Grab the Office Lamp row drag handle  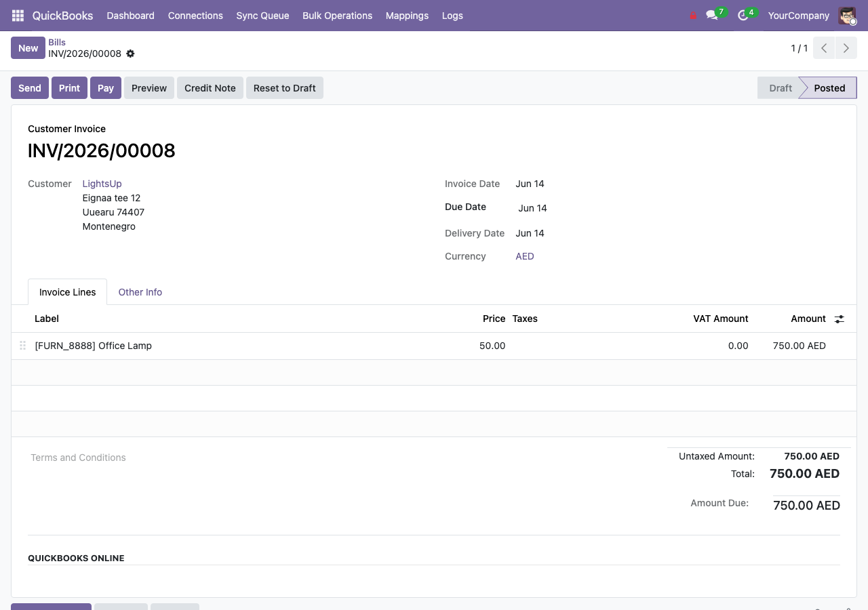coord(22,346)
